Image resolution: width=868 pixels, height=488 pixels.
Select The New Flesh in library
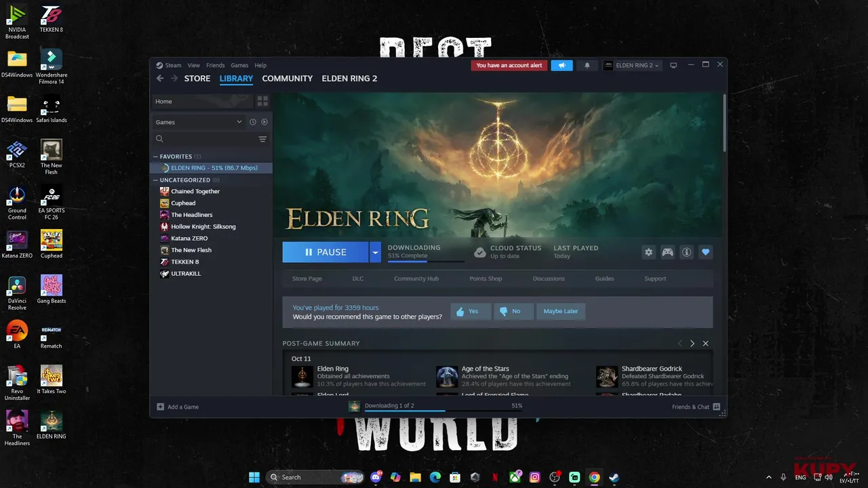pos(211,250)
